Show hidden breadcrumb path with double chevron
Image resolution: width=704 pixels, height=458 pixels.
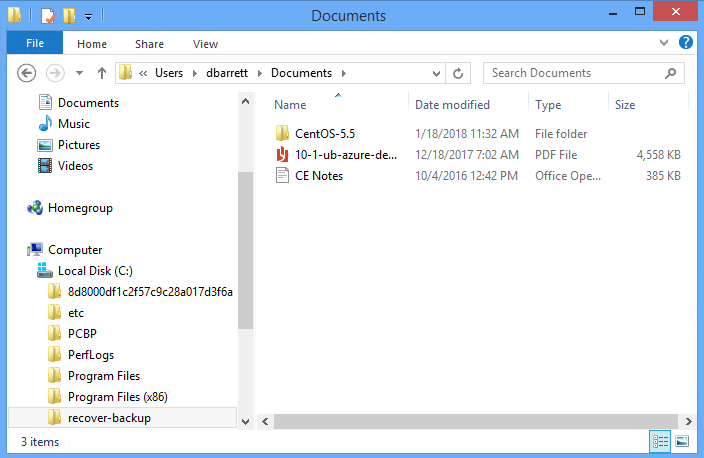(x=143, y=73)
